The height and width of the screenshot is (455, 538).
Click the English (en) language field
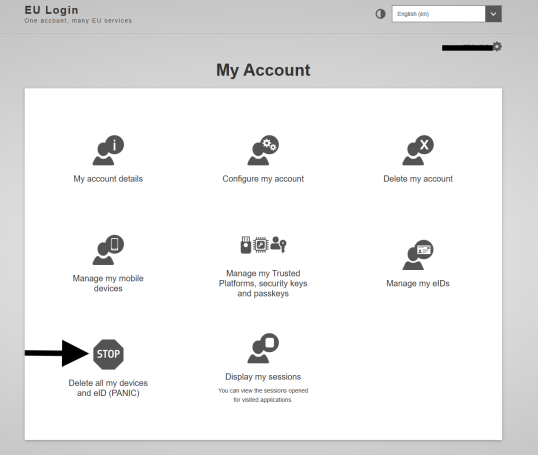[x=438, y=14]
